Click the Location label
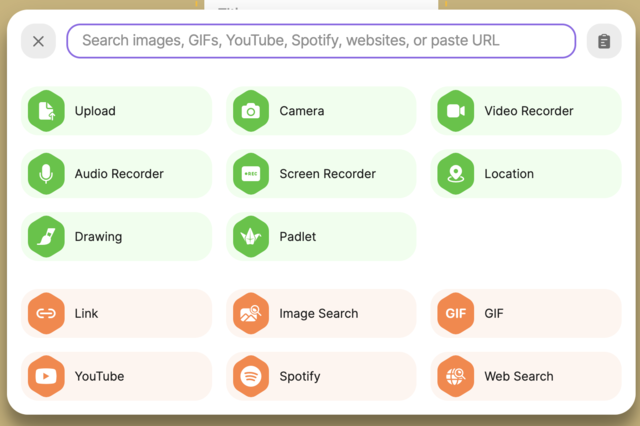 (x=509, y=174)
